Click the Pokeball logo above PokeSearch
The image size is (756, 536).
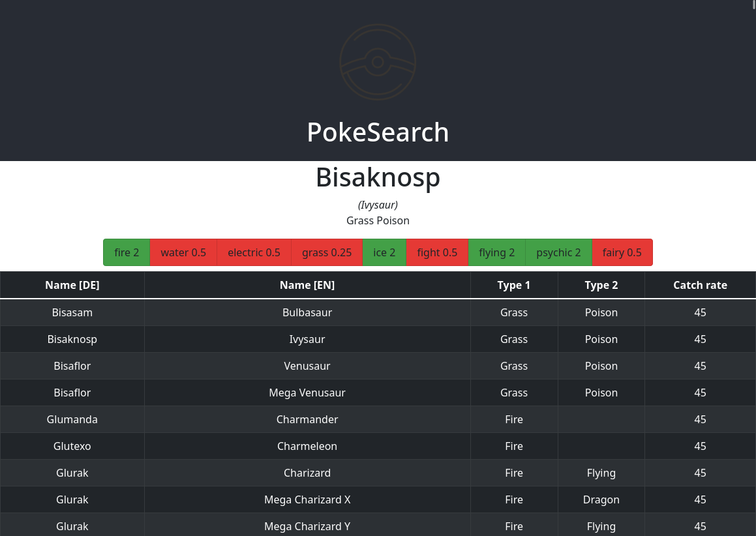click(x=378, y=62)
